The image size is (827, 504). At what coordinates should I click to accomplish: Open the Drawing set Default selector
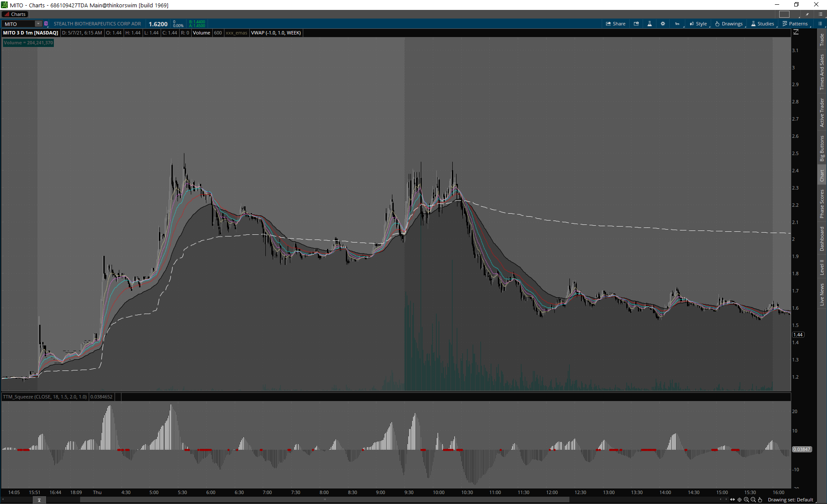pos(790,500)
